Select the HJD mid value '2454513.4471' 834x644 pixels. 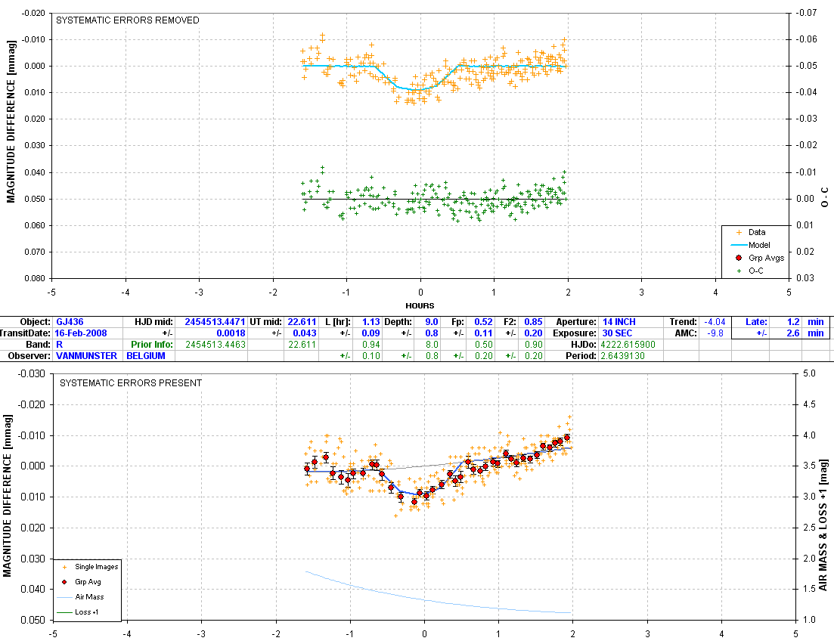click(215, 322)
